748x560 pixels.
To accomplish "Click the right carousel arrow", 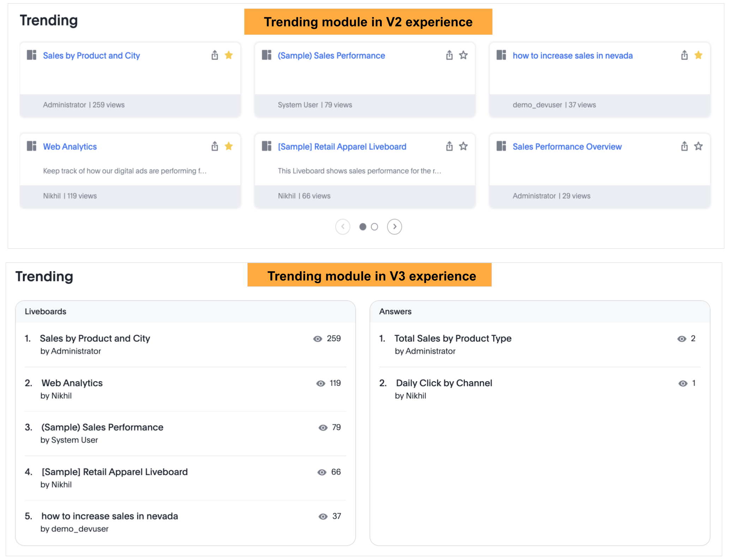I will 394,227.
